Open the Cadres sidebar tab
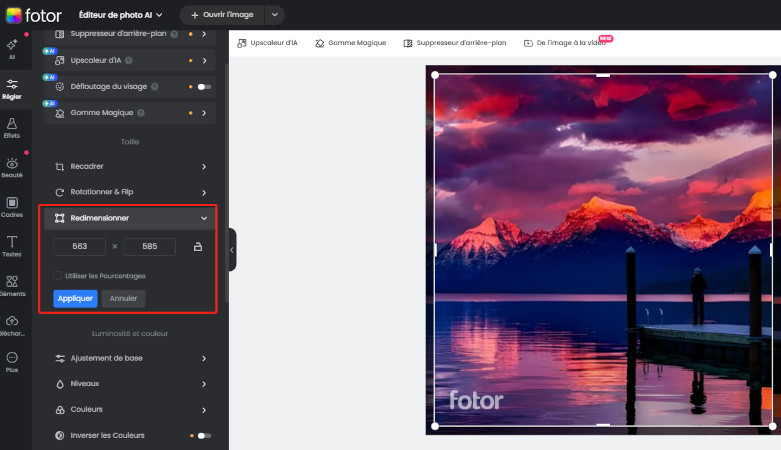 pos(12,207)
